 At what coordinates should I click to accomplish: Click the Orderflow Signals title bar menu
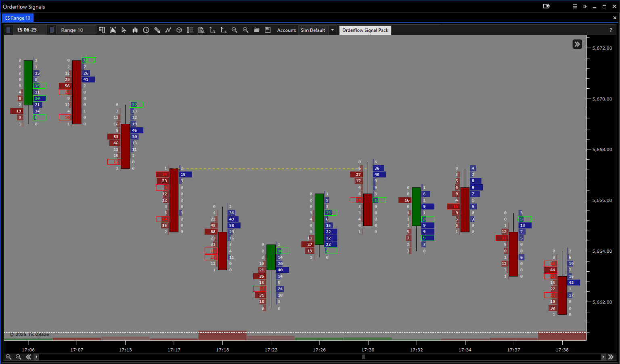(x=24, y=6)
